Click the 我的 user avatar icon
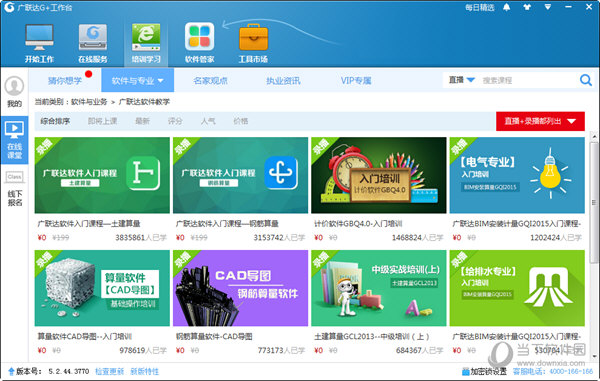Viewport: 600px width, 381px height. 14,86
